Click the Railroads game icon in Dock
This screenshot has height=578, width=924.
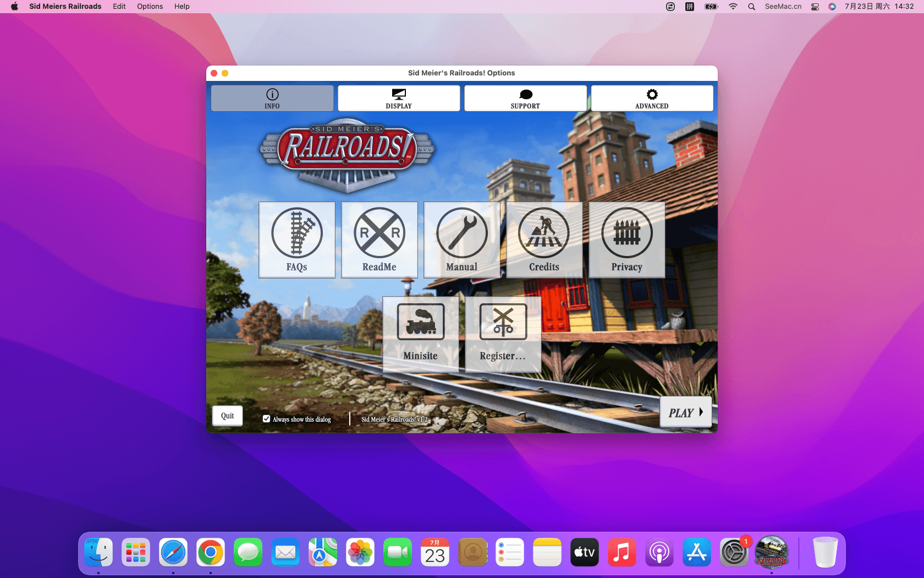coord(772,552)
